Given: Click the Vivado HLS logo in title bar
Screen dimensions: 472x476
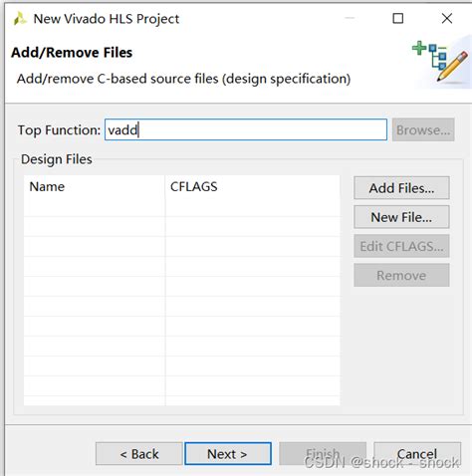Looking at the screenshot, I should click(x=19, y=19).
